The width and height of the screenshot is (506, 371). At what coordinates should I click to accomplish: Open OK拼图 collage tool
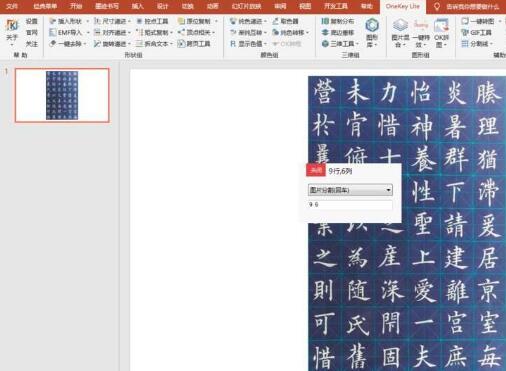pyautogui.click(x=441, y=33)
